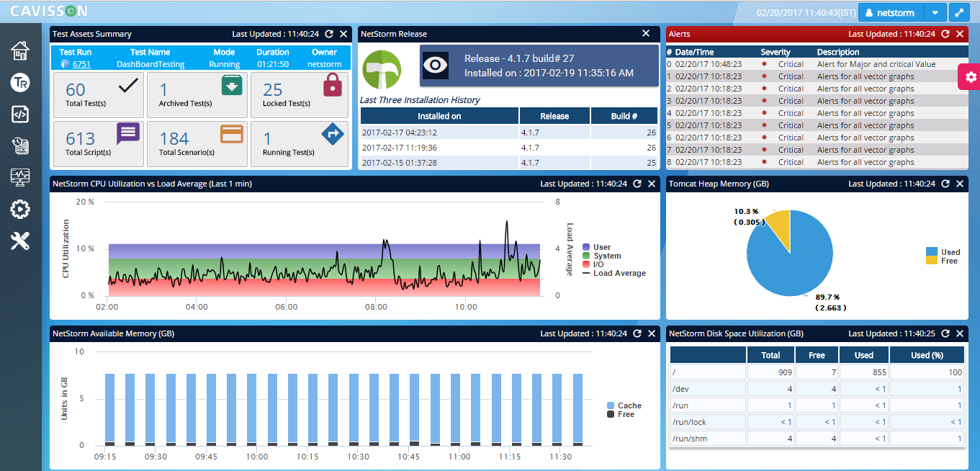Toggle Cache in available memory legend
This screenshot has width=980, height=471.
click(624, 405)
